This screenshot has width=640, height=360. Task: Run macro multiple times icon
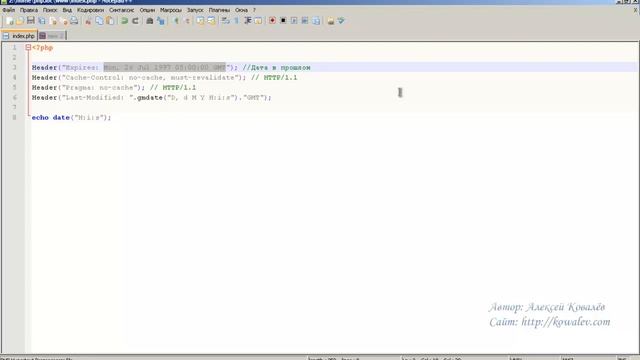coord(305,21)
